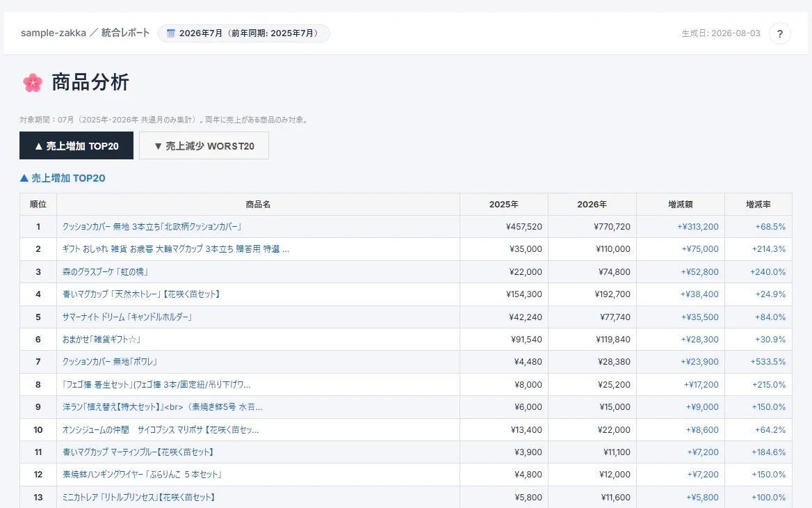Open the 2026年7月 period selector
This screenshot has height=508, width=812.
244,33
